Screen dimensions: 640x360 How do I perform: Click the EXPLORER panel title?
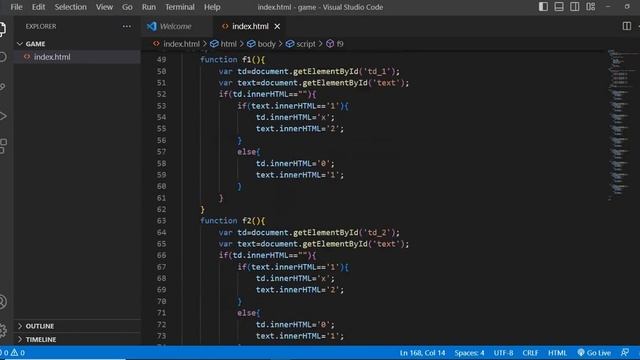[x=41, y=26]
